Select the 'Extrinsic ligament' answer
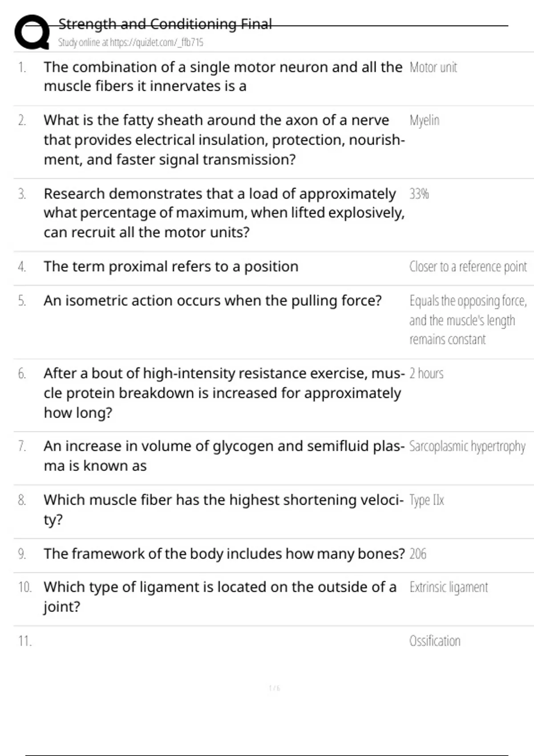Image resolution: width=534 pixels, height=756 pixels. 449,587
